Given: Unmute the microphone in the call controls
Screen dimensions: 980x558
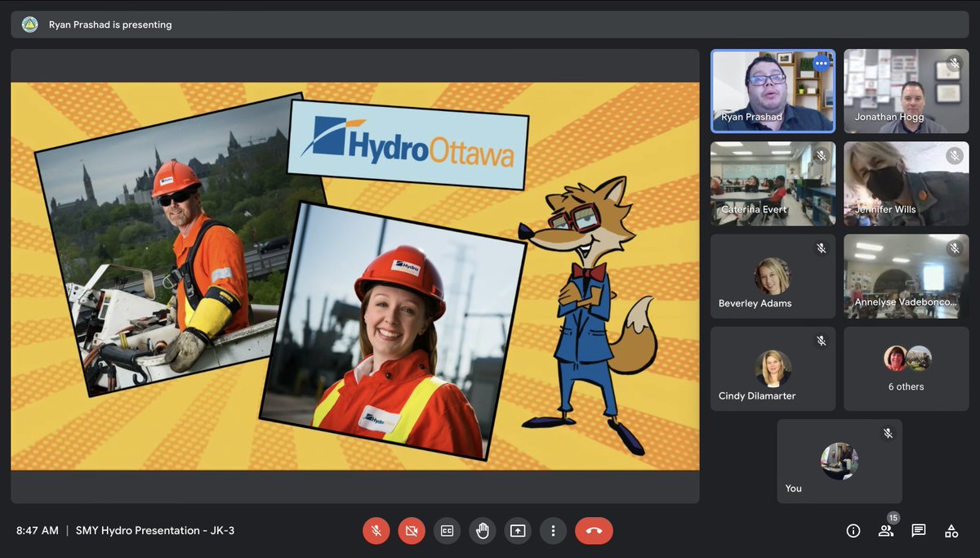Looking at the screenshot, I should (376, 530).
